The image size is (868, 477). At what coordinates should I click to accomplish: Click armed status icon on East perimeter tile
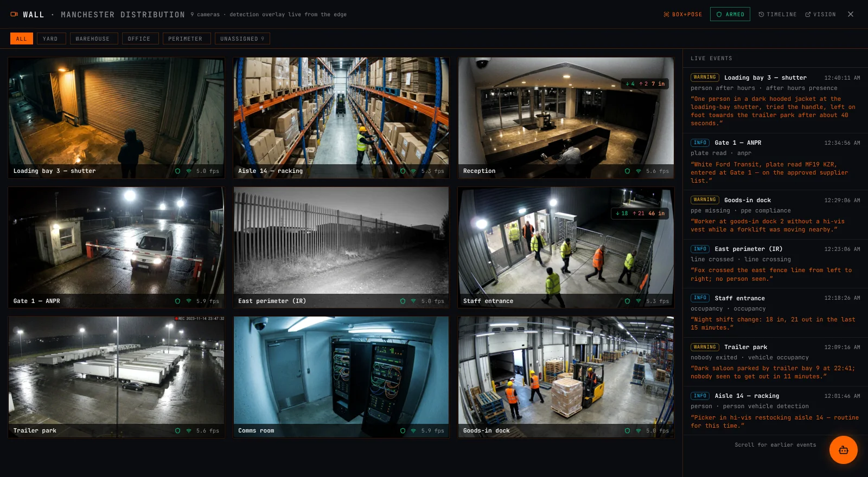pyautogui.click(x=403, y=301)
